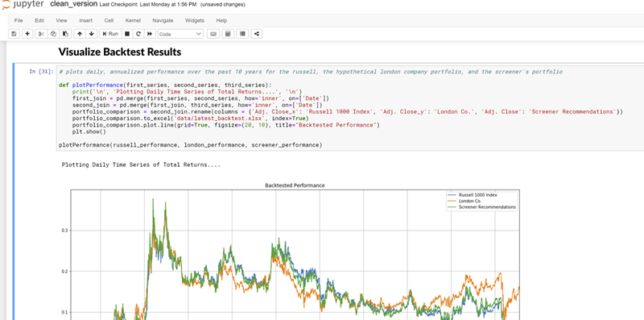Click the In [31] cell prompt
644x320 pixels.
click(41, 72)
